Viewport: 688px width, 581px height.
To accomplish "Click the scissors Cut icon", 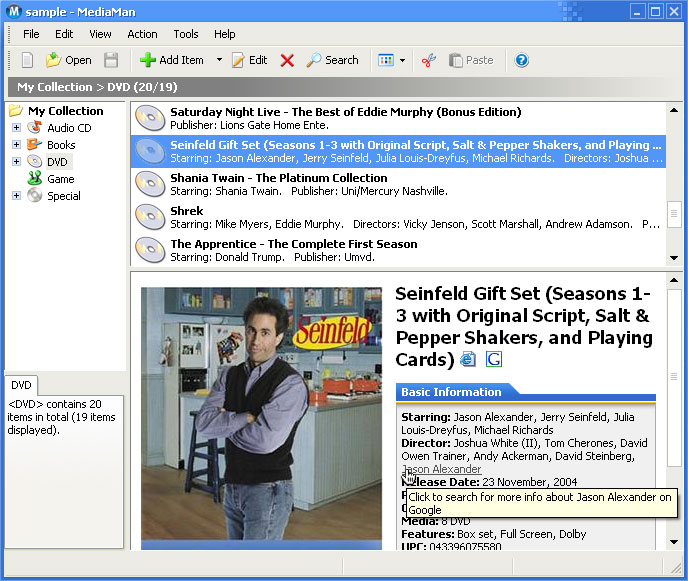I will 429,60.
